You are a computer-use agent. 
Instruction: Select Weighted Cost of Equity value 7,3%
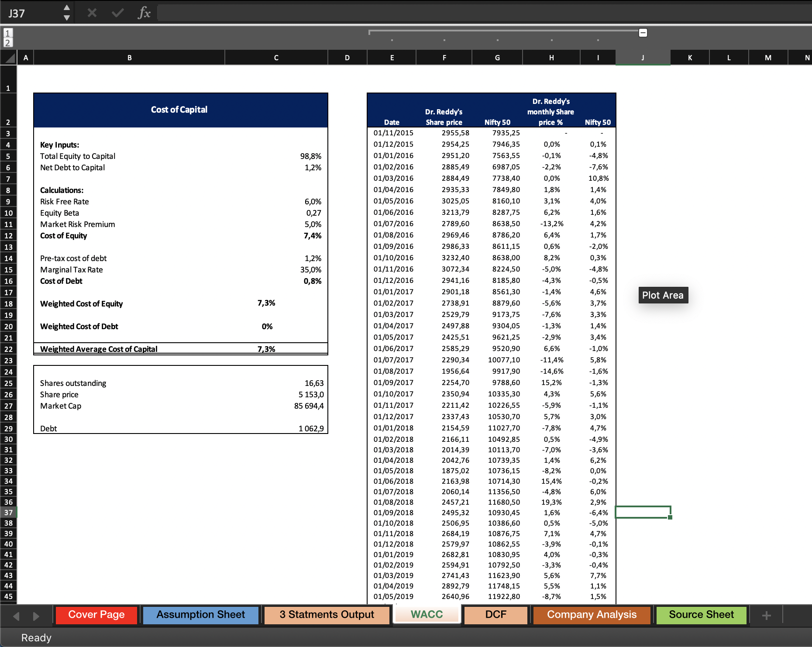click(266, 303)
